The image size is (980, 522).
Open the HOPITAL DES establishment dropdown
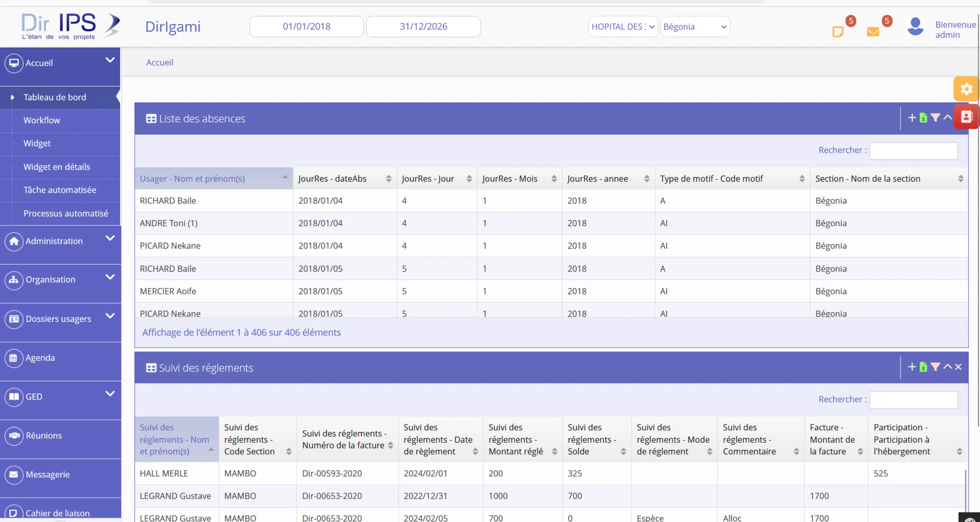[623, 26]
